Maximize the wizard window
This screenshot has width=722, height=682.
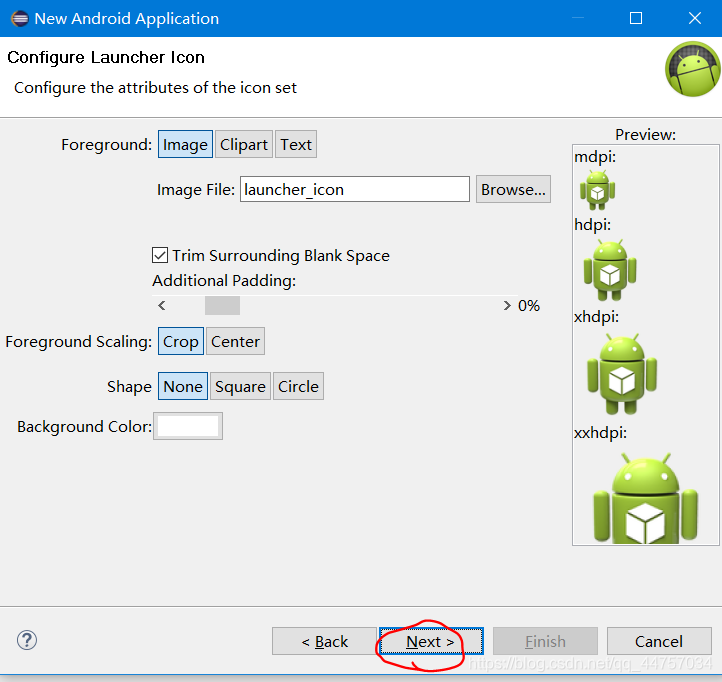(636, 18)
